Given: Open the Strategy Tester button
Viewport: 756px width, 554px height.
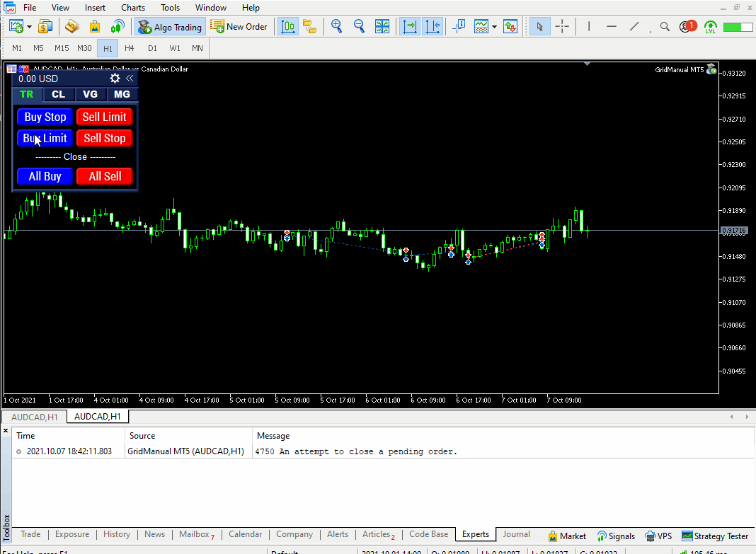Looking at the screenshot, I should (x=715, y=536).
